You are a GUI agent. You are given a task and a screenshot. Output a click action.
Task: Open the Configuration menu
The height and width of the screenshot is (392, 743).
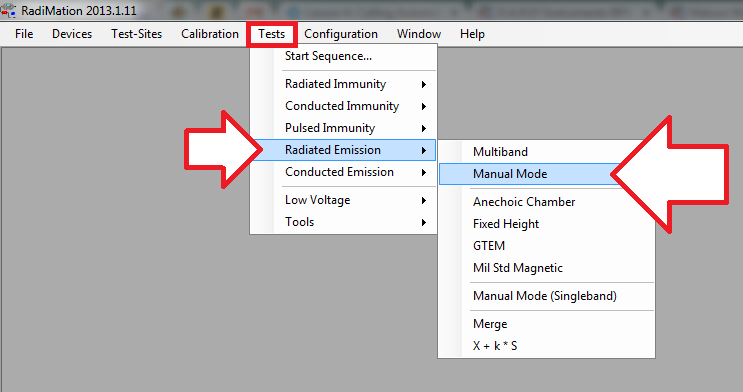coord(341,34)
